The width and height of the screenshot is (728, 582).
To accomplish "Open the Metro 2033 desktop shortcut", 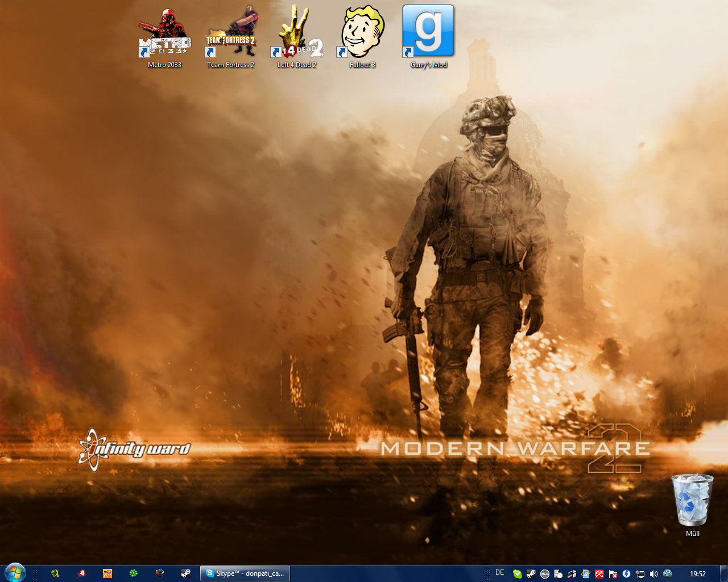I will click(x=164, y=34).
